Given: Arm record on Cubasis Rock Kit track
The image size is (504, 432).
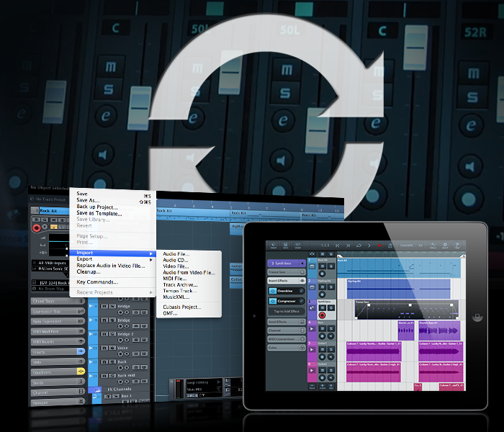Looking at the screenshot, I should 322,274.
